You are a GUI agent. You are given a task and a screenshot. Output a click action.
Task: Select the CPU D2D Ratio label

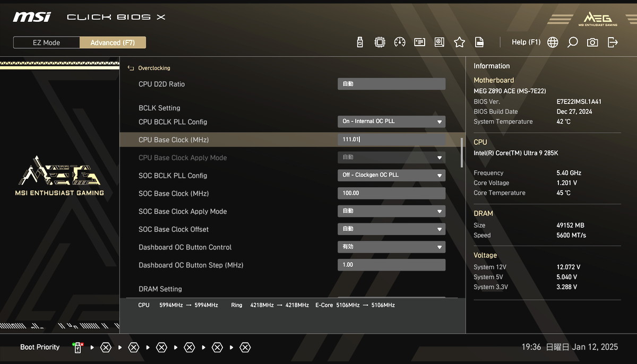coord(162,84)
